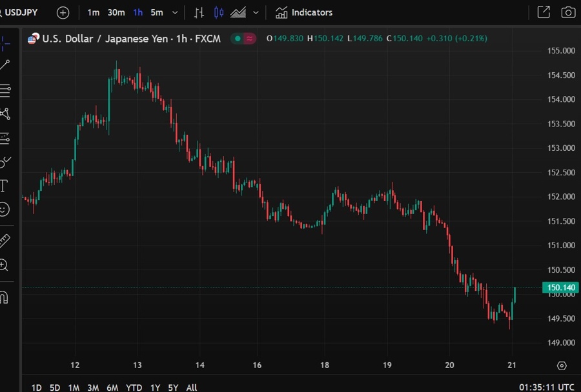Click the 150.140 current price label

(x=561, y=288)
